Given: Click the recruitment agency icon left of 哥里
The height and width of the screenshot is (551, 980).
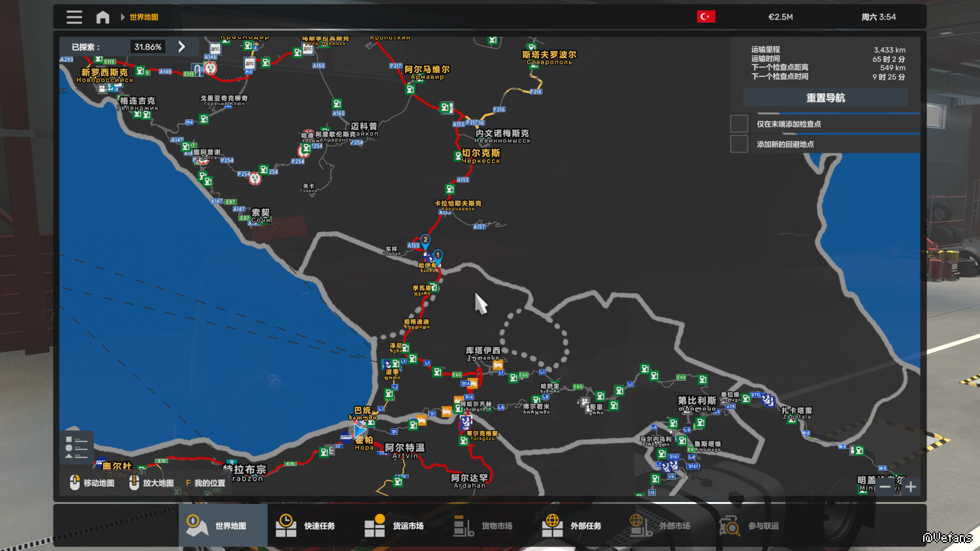Looking at the screenshot, I should 585,402.
